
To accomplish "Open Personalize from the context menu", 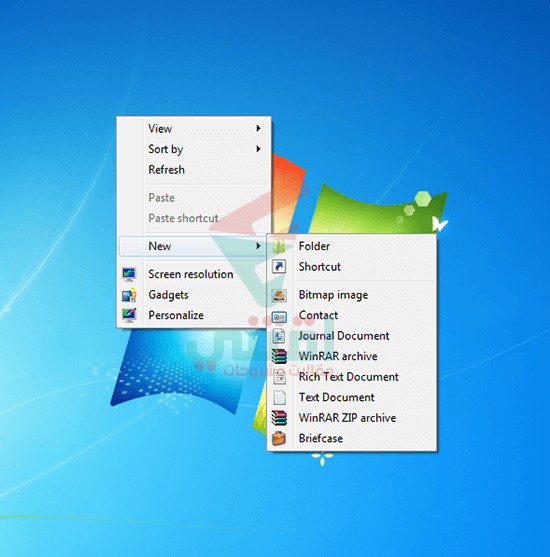I will click(194, 315).
